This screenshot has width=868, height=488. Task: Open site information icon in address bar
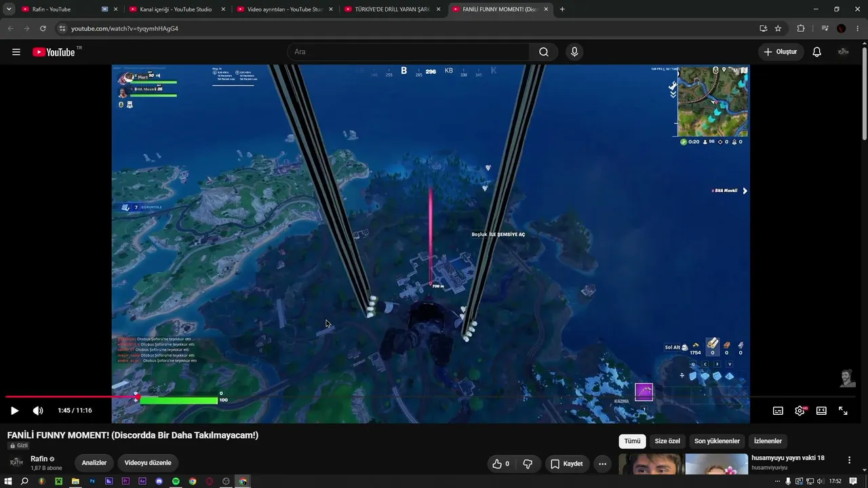pyautogui.click(x=62, y=28)
